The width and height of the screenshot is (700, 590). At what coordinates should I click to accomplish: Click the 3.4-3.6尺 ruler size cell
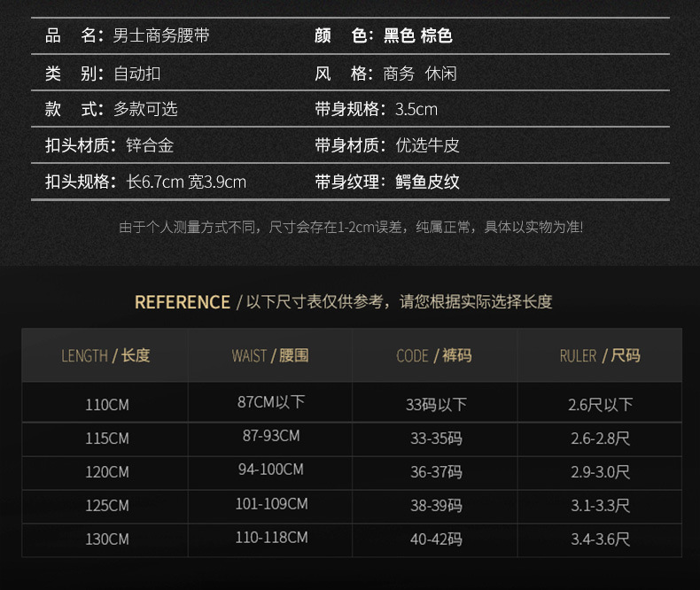601,539
